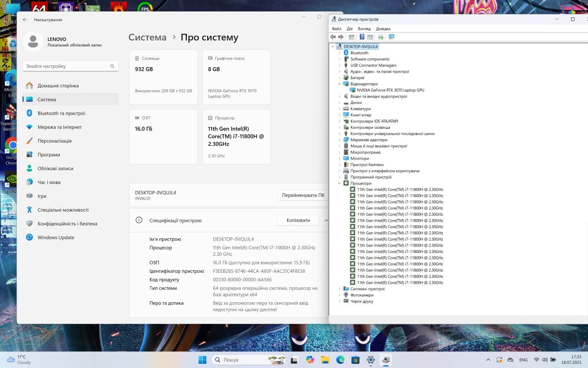The width and height of the screenshot is (588, 368).
Task: Select Фотокамери in device tree
Action: 362,295
